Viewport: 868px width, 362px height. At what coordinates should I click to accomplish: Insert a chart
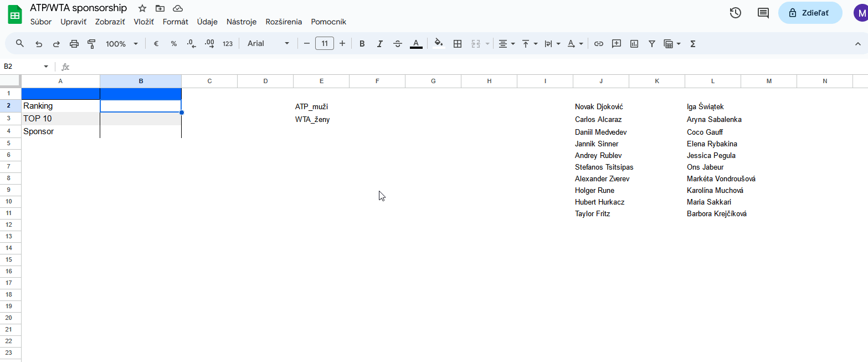(x=634, y=44)
